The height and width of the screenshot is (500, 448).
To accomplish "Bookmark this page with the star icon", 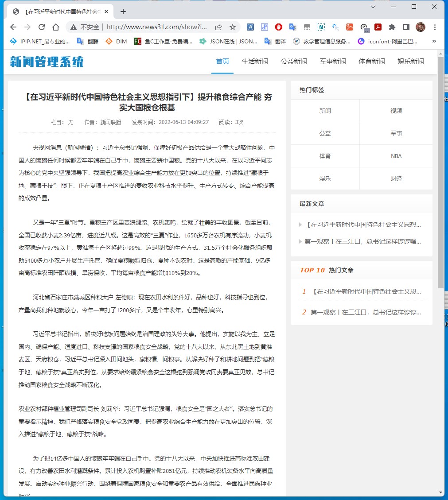I will click(232, 27).
